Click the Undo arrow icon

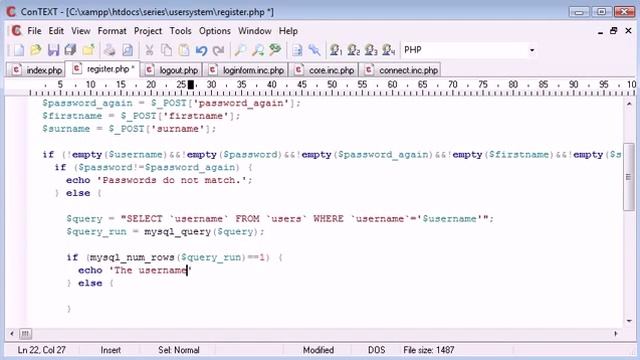(201, 50)
